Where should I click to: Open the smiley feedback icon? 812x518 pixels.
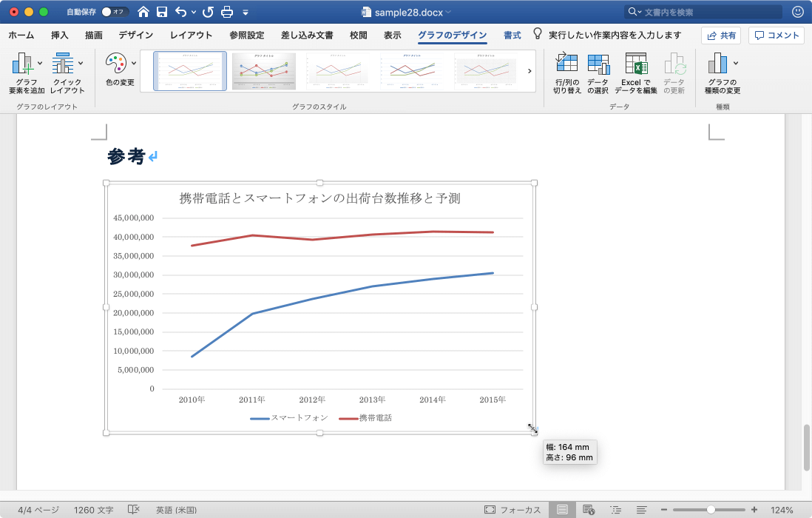pyautogui.click(x=798, y=12)
